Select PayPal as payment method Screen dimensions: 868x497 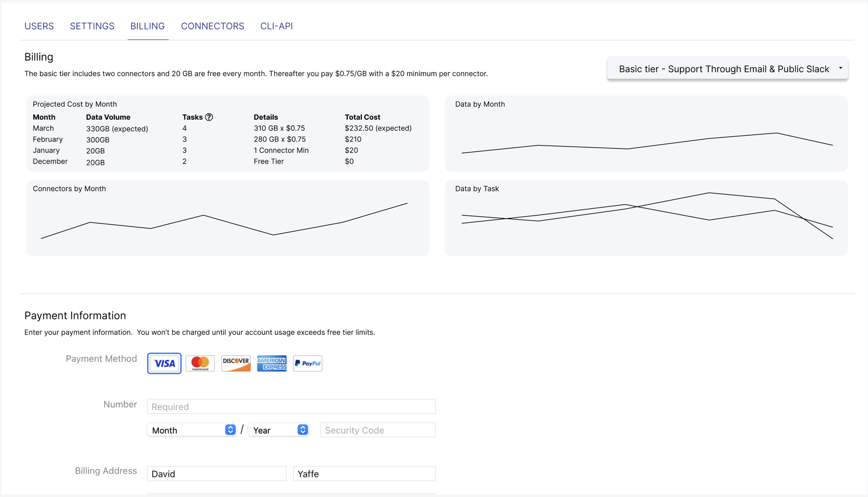click(x=307, y=363)
